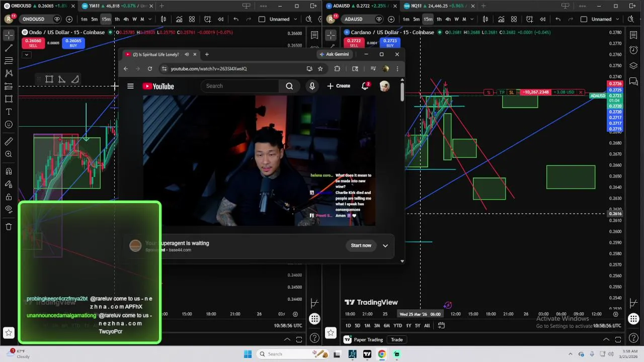644x362 pixels.
Task: Search YouTube with voice microphone
Action: tap(312, 86)
